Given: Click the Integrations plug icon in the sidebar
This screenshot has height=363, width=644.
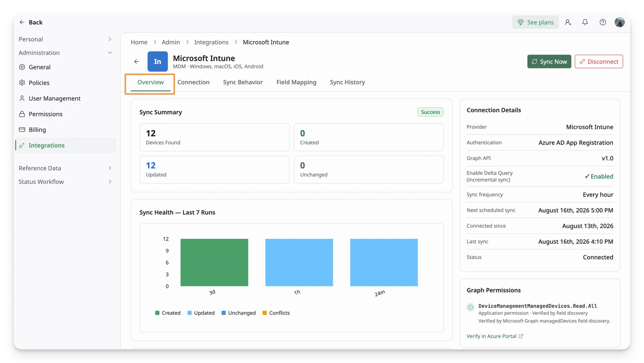Looking at the screenshot, I should point(22,145).
